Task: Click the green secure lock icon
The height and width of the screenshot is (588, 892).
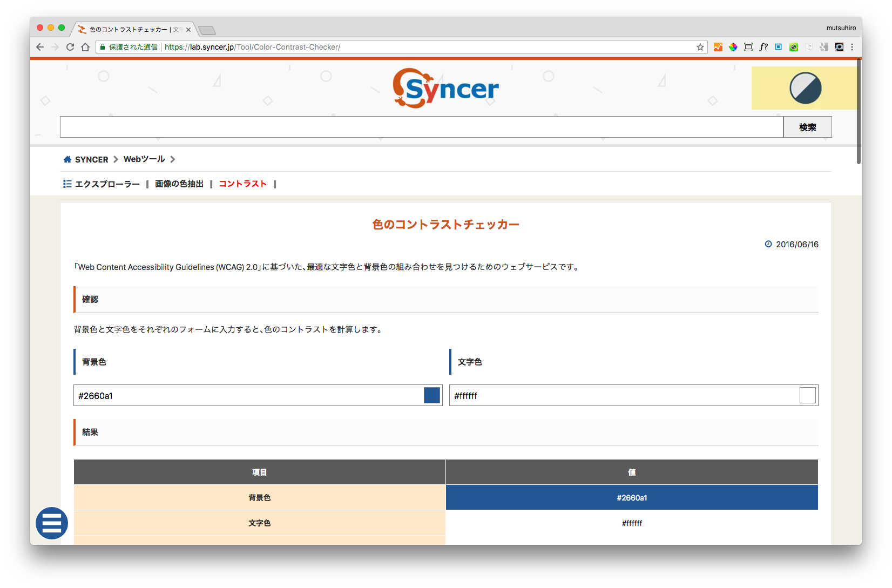Action: click(x=103, y=47)
